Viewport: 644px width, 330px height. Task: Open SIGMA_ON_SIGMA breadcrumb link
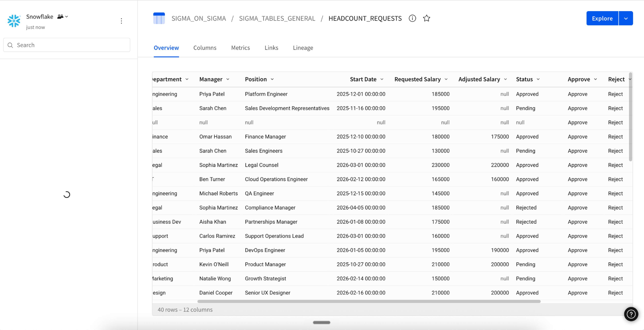(x=199, y=18)
